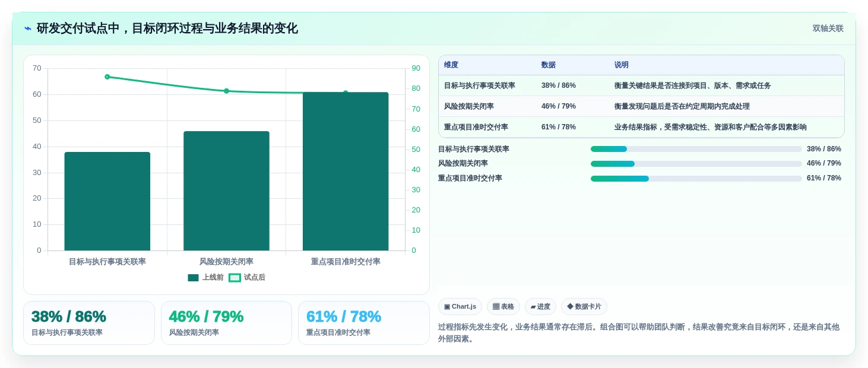The height and width of the screenshot is (368, 868).
Task: Click the lightning icon beside the title
Action: (28, 28)
